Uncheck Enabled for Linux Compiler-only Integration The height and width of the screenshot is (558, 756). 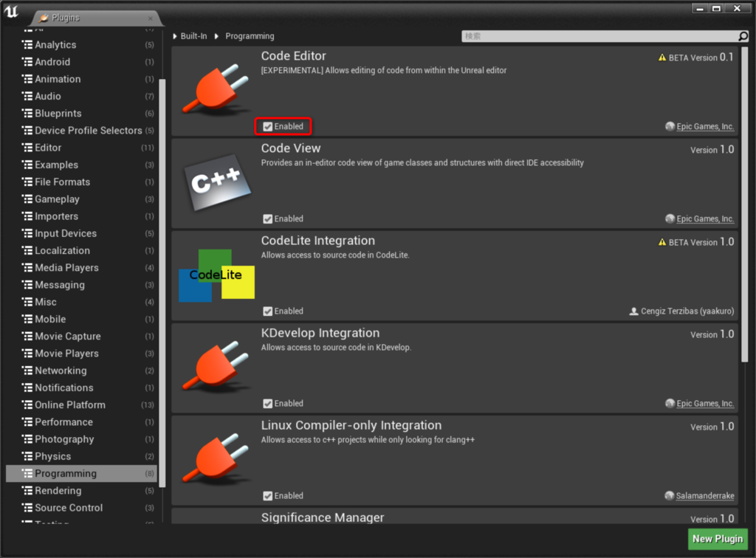click(267, 496)
